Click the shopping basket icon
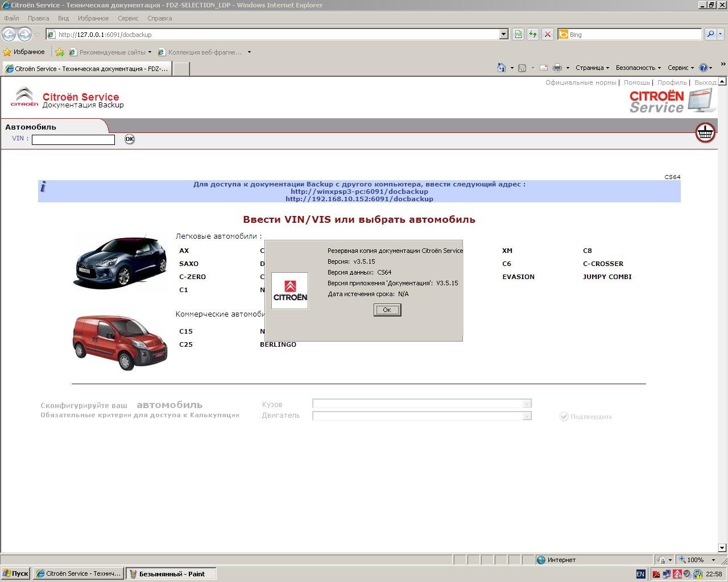Image resolution: width=728 pixels, height=582 pixels. [x=705, y=133]
